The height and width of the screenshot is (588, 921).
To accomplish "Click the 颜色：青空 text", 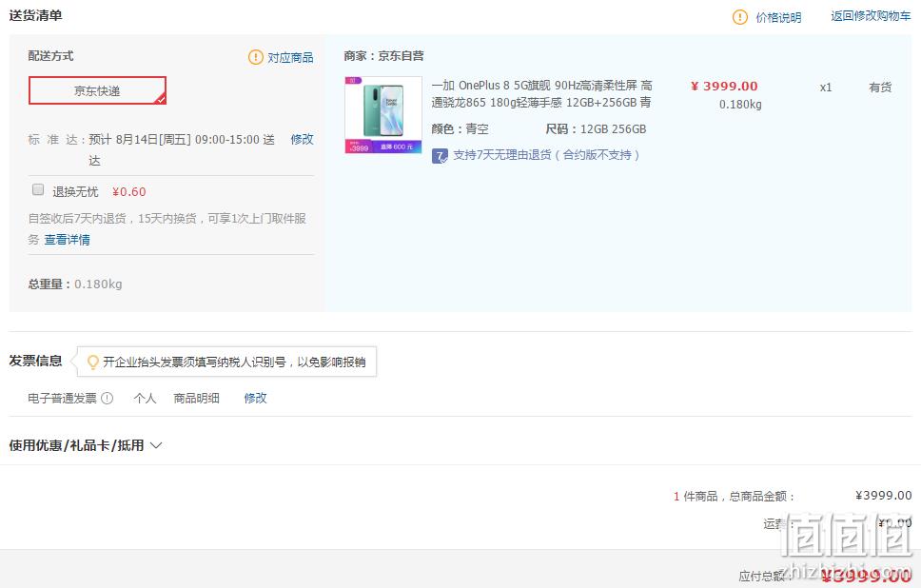I will click(460, 129).
